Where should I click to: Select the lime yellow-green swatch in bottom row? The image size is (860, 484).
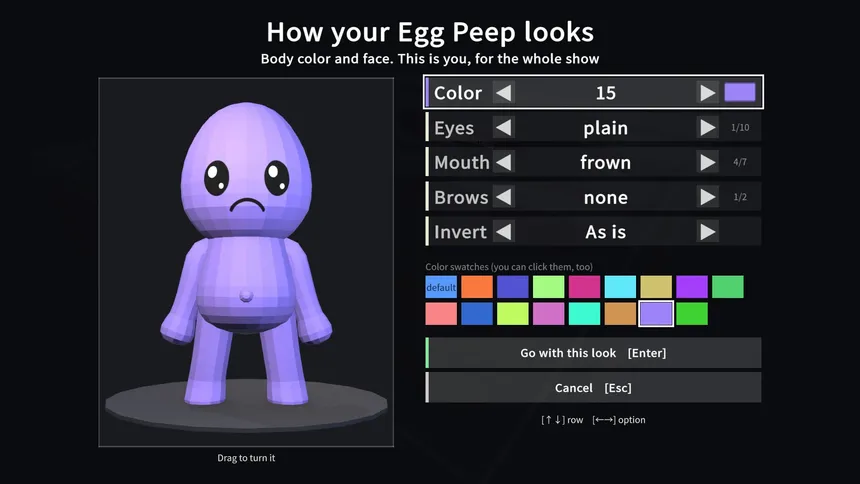[513, 314]
